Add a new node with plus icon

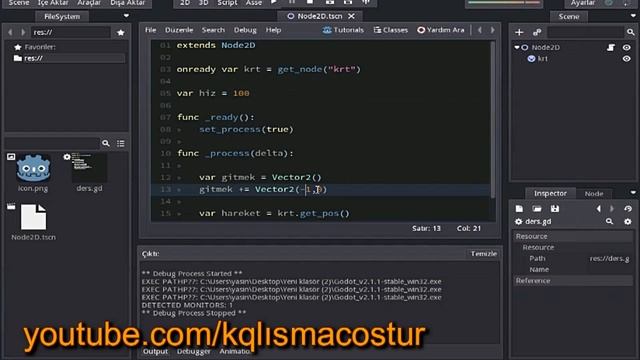519,32
